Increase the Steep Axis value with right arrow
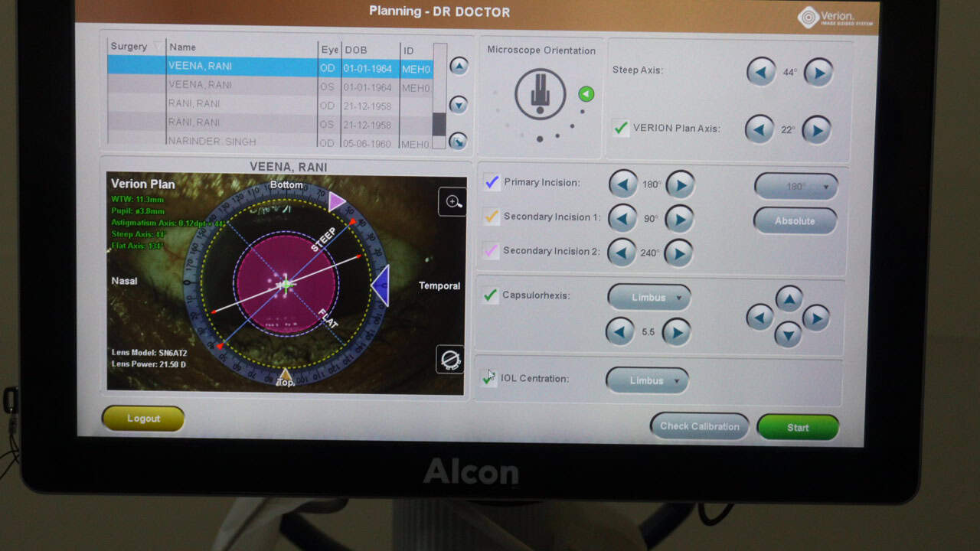 [x=818, y=73]
